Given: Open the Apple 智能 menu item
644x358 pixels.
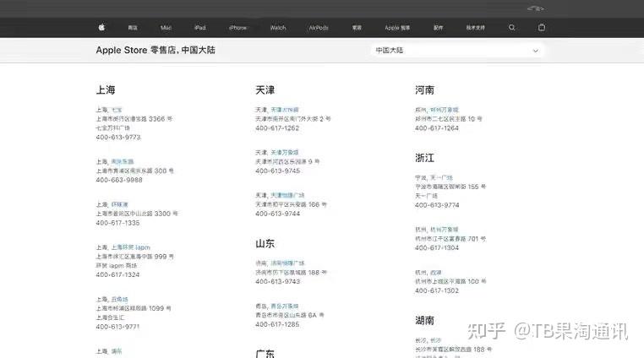Looking at the screenshot, I should 397,28.
